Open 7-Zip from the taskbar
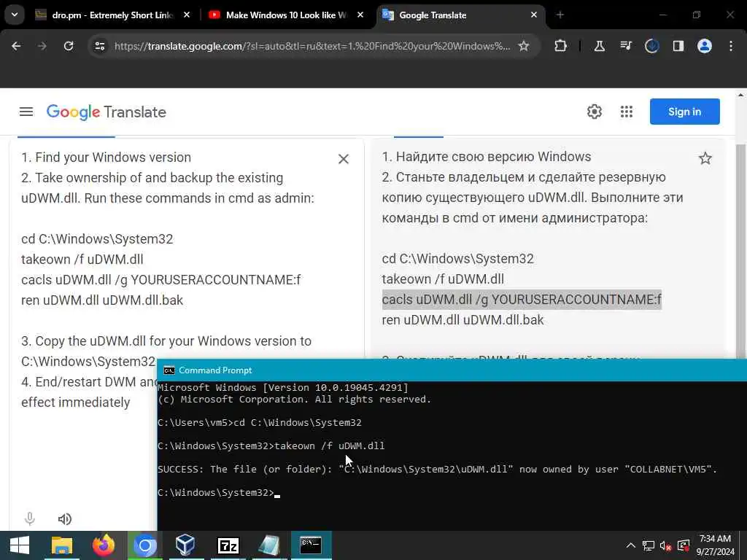 tap(228, 545)
